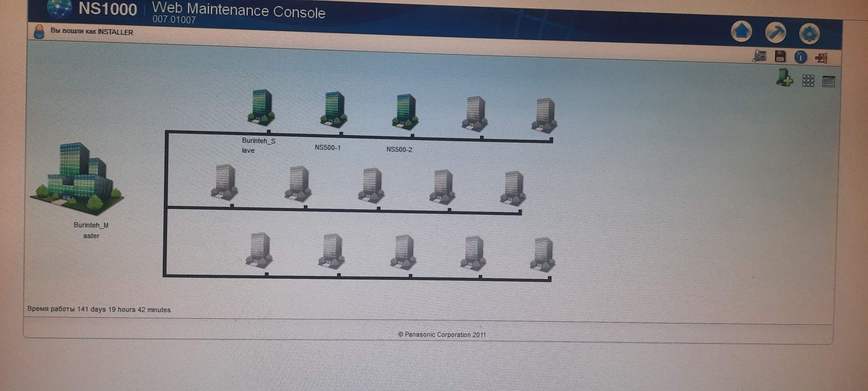The height and width of the screenshot is (391, 868).
Task: Open Maintenance via hammer icon
Action: point(776,33)
